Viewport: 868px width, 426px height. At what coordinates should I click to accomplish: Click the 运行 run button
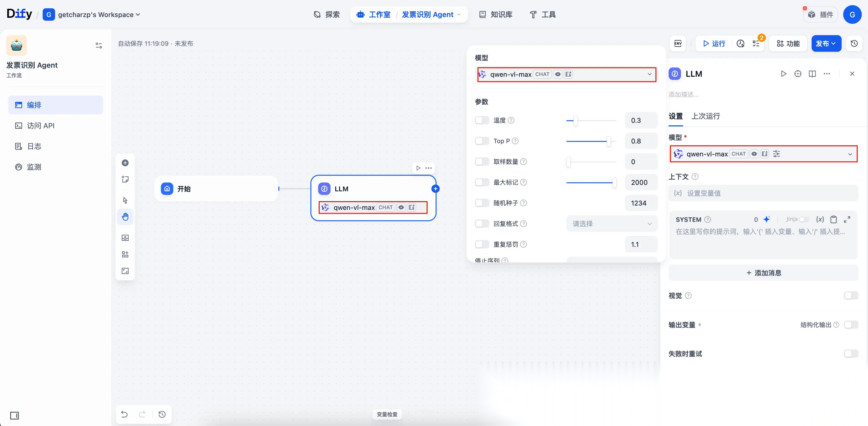714,43
